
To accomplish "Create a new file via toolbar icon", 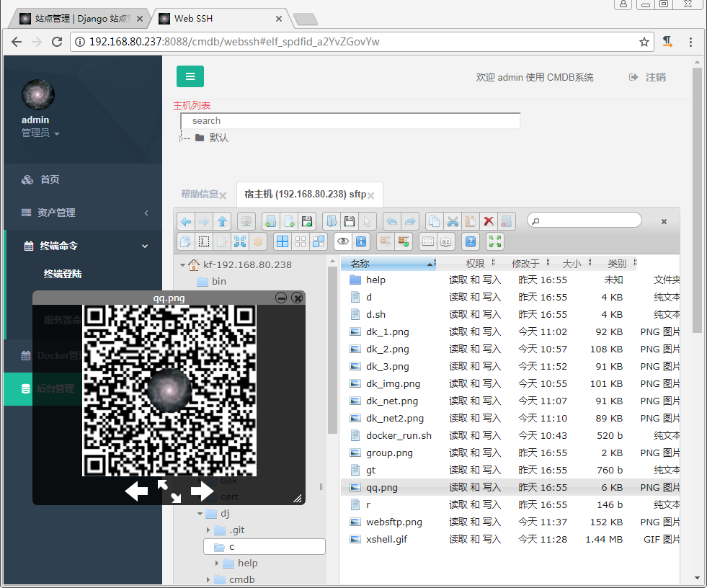I will [x=289, y=221].
